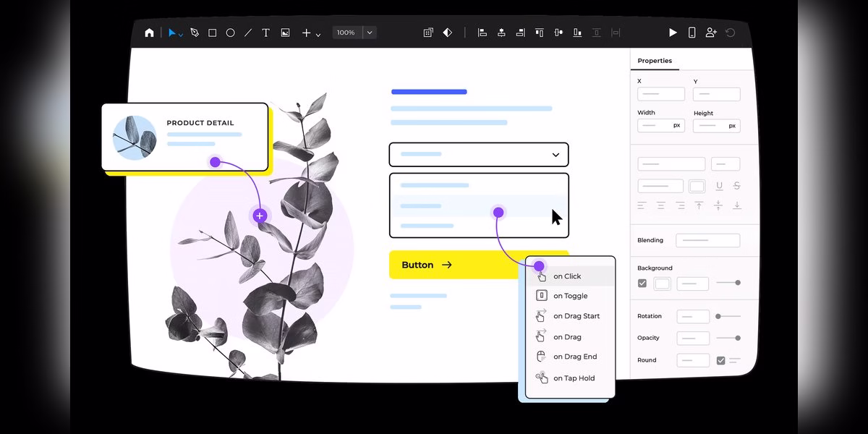Switch to the Properties tab

655,61
